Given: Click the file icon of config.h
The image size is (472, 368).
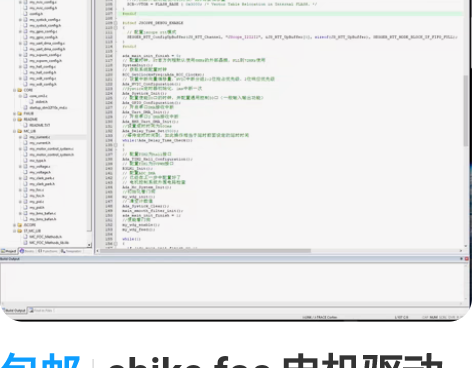Looking at the screenshot, I should (26, 14).
